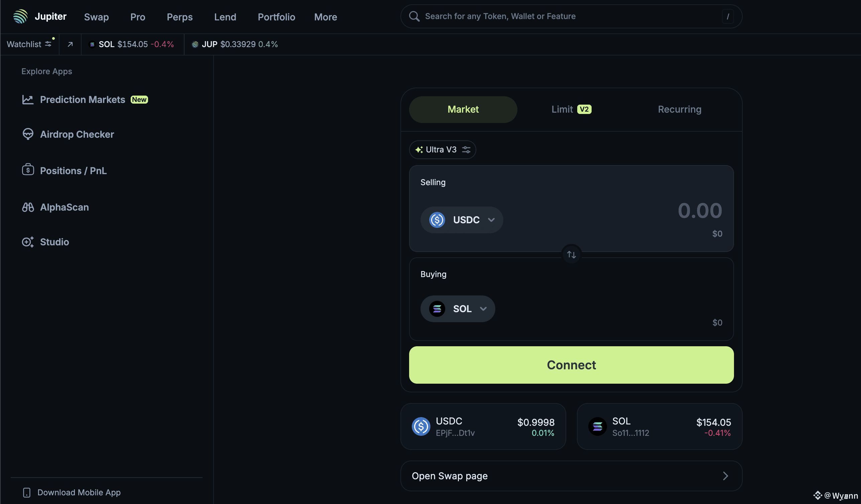861x504 pixels.
Task: Open the Airdrop Checker parachute icon
Action: (28, 134)
